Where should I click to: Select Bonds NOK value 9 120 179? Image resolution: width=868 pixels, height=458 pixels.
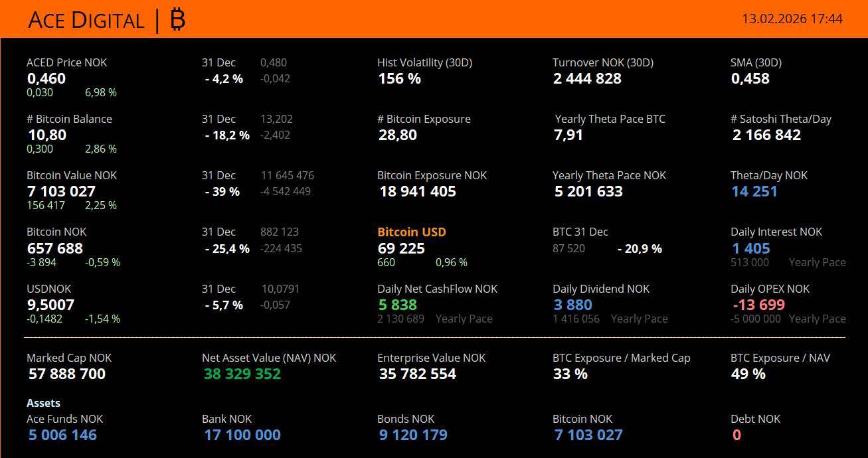[x=413, y=435]
